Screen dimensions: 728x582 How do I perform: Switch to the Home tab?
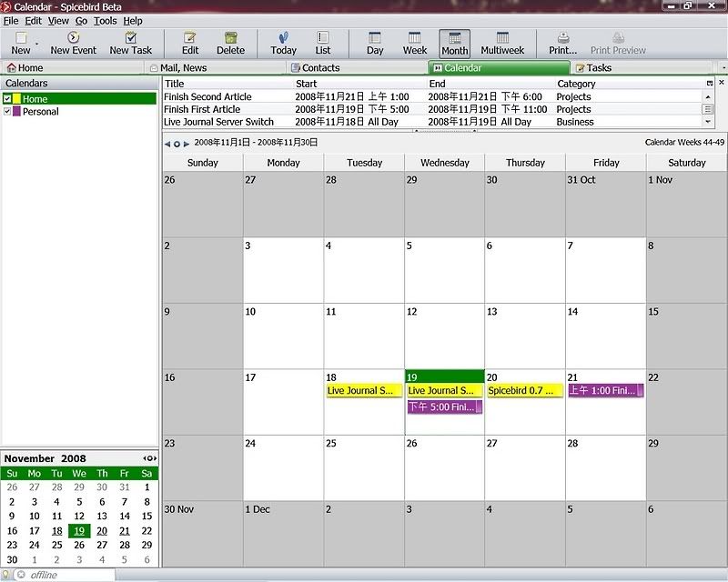tap(72, 68)
